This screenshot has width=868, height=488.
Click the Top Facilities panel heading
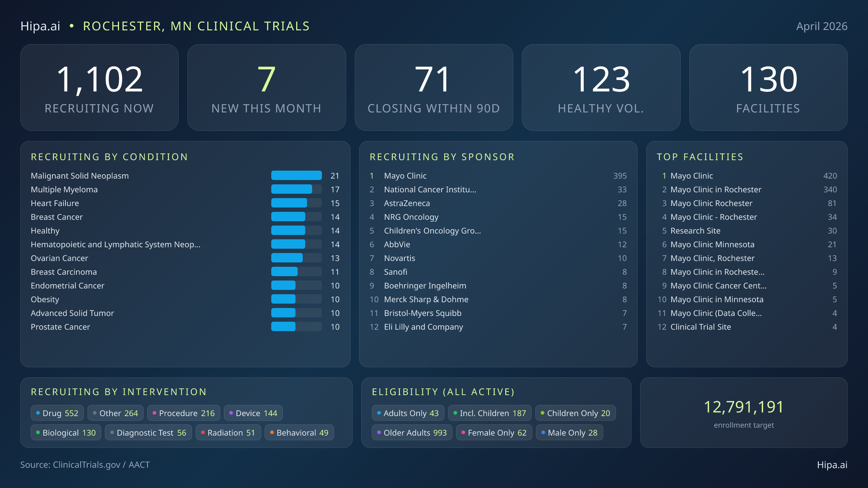[x=700, y=157]
